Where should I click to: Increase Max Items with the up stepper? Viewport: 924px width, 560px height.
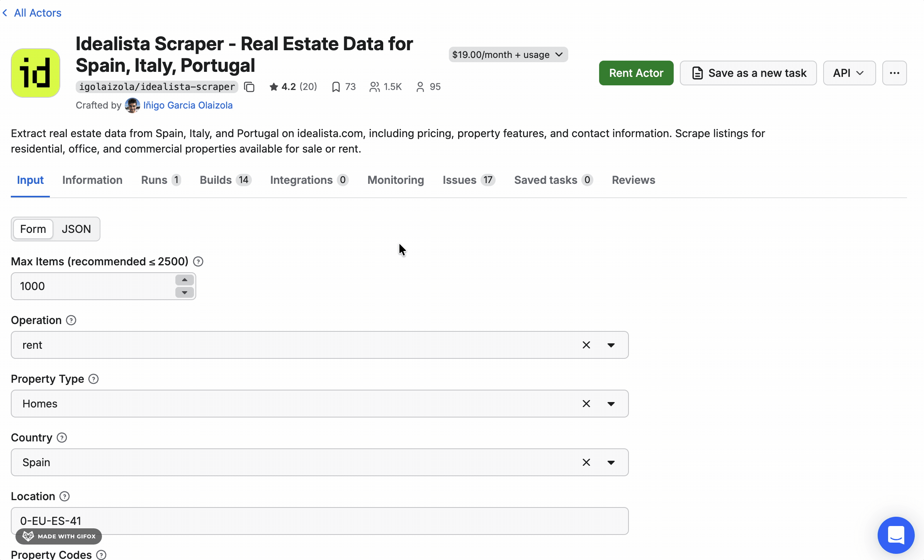185,280
